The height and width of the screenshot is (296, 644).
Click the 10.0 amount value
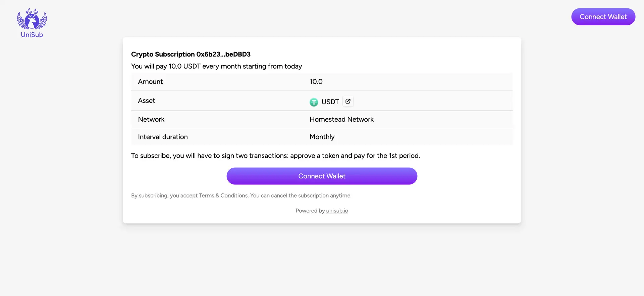tap(316, 82)
